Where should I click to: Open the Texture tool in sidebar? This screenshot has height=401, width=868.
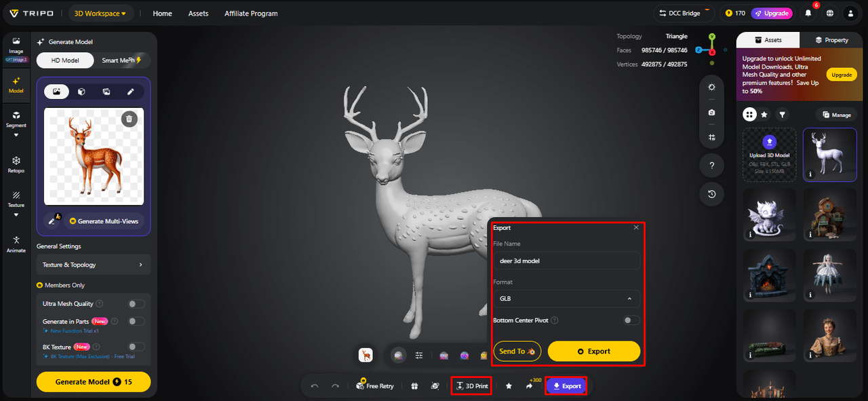[16, 199]
